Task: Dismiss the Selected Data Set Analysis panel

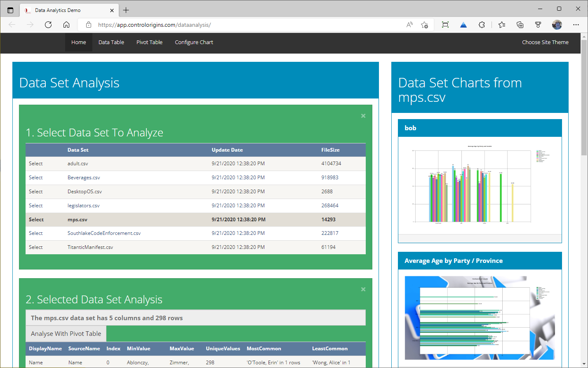Action: [x=363, y=289]
